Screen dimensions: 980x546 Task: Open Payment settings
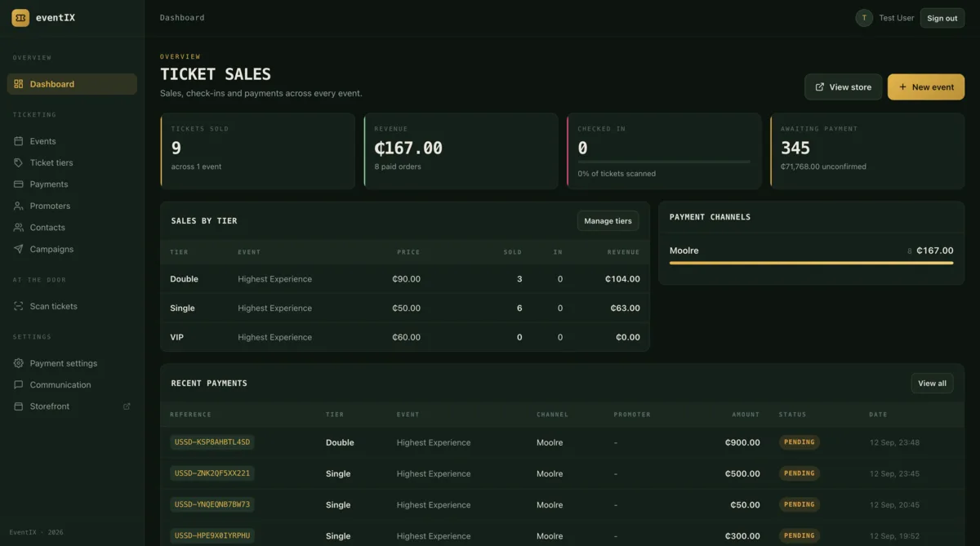[72, 363]
